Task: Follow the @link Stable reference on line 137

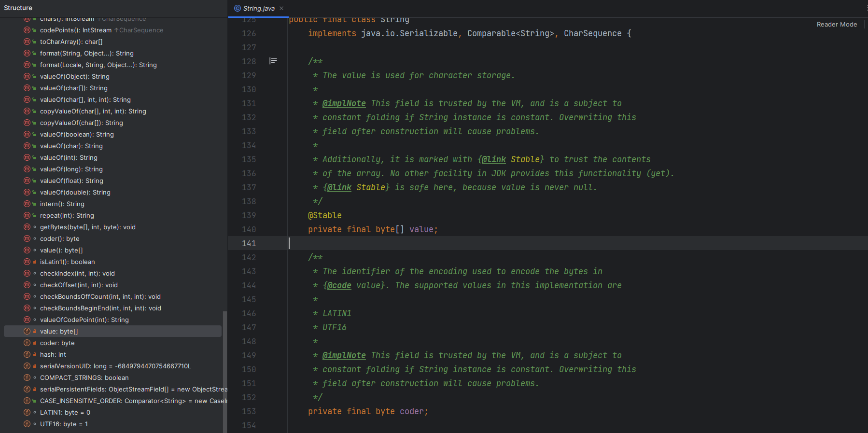Action: (x=356, y=187)
